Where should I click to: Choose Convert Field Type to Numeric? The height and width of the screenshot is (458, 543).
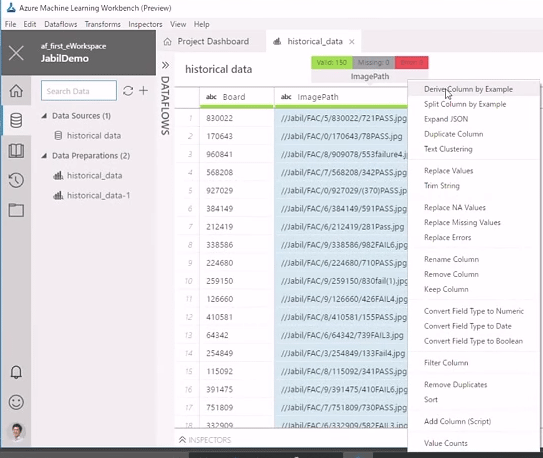(474, 311)
